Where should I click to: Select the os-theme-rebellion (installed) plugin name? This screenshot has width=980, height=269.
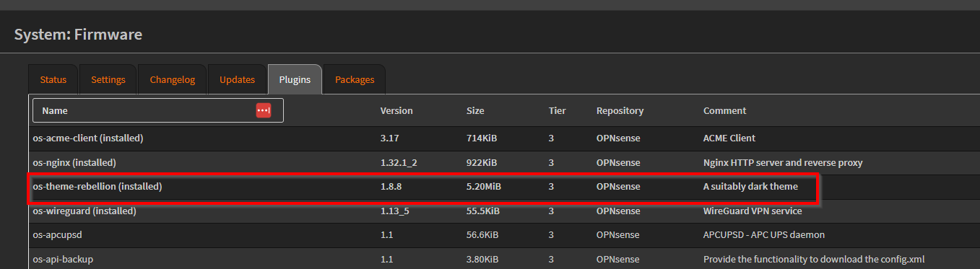click(x=97, y=186)
